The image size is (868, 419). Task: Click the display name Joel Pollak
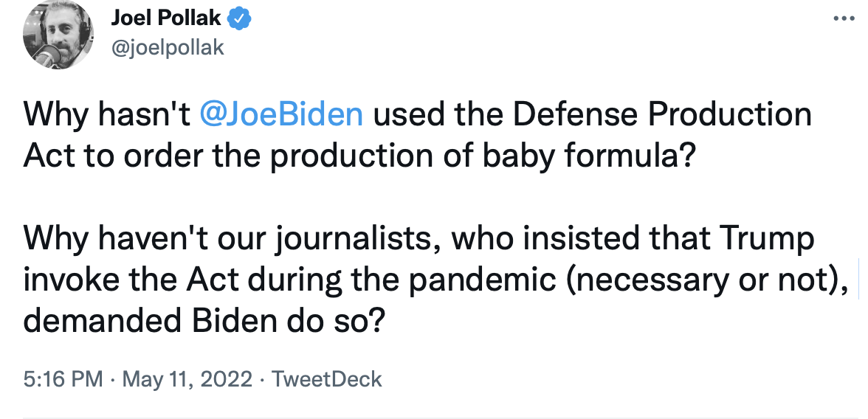166,19
